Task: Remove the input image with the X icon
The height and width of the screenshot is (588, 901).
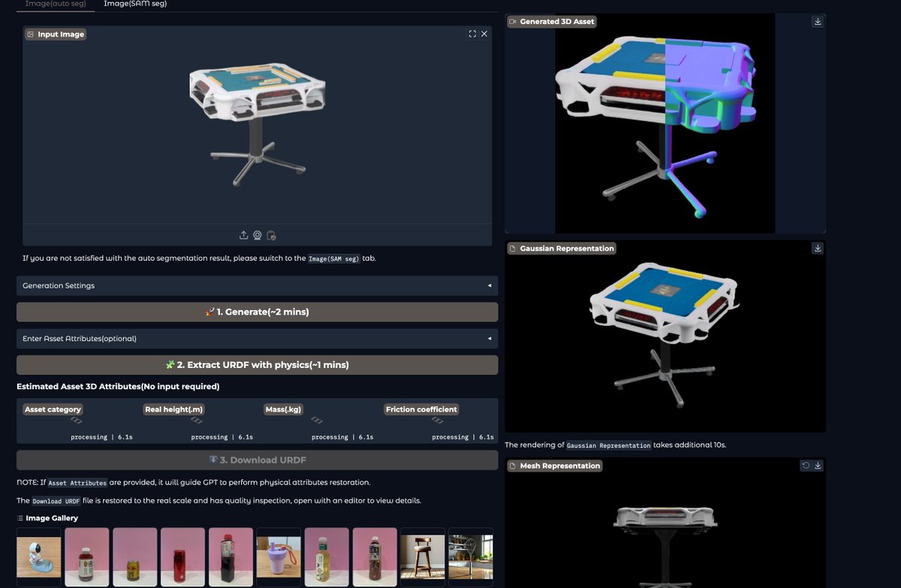Action: [484, 34]
